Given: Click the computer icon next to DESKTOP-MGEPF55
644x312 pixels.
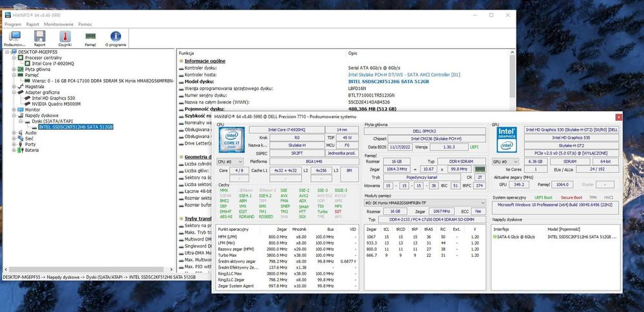Looking at the screenshot, I should pos(15,52).
